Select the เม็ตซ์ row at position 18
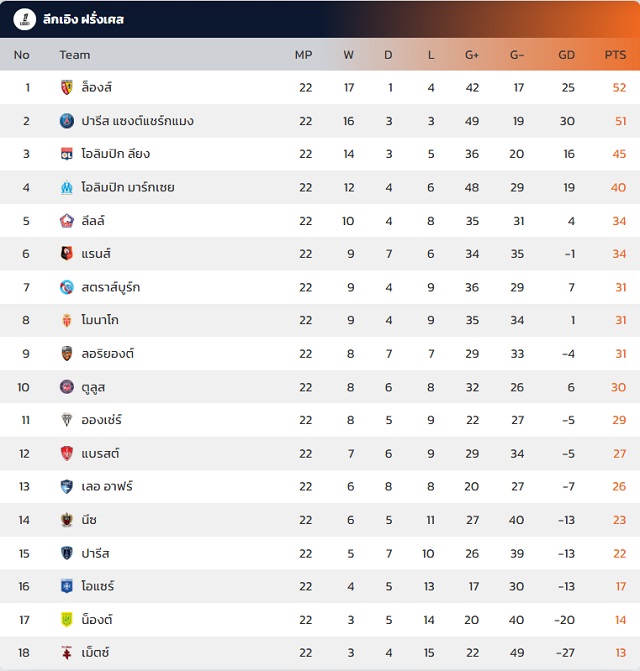 click(x=320, y=653)
